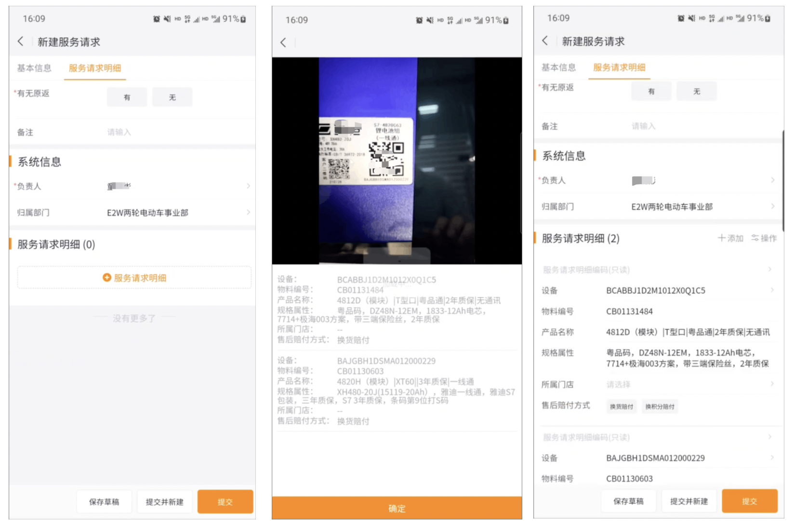Image resolution: width=795 pixels, height=532 pixels.
Task: Click orange 提交 on right screen
Action: [x=750, y=501]
